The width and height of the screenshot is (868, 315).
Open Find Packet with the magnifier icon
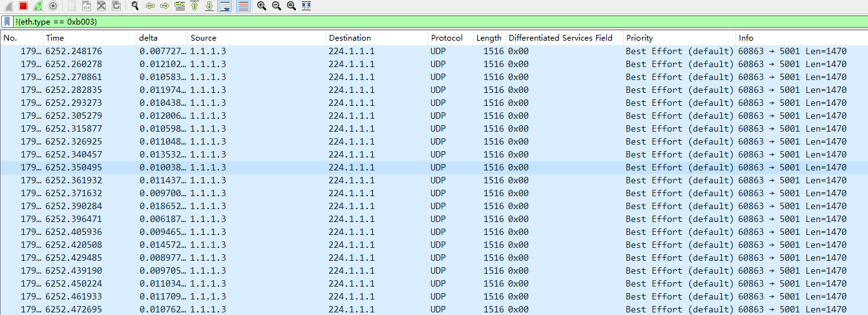(135, 6)
